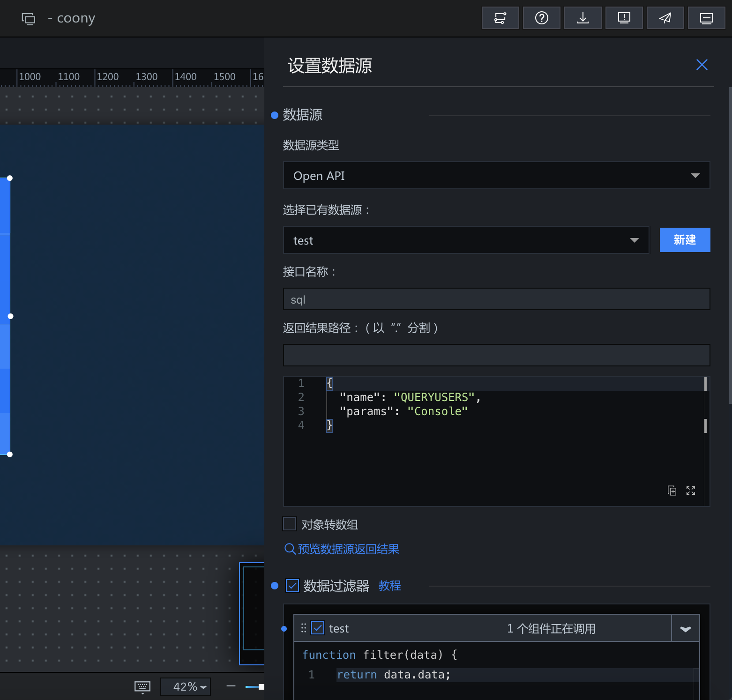
Task: Click the layers icon beside coony title
Action: (x=29, y=19)
